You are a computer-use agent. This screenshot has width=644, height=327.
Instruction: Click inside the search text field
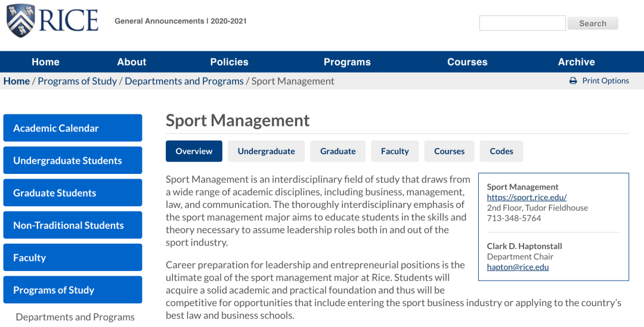[522, 23]
